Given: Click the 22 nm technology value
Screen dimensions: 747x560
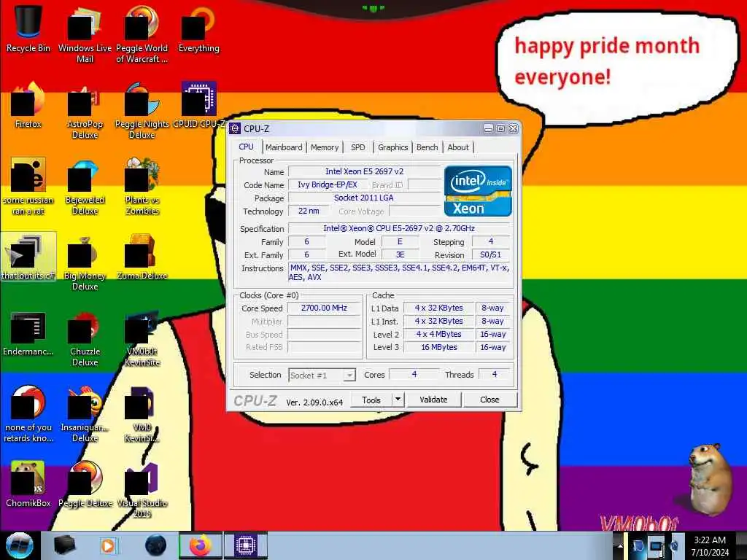Looking at the screenshot, I should tap(309, 211).
